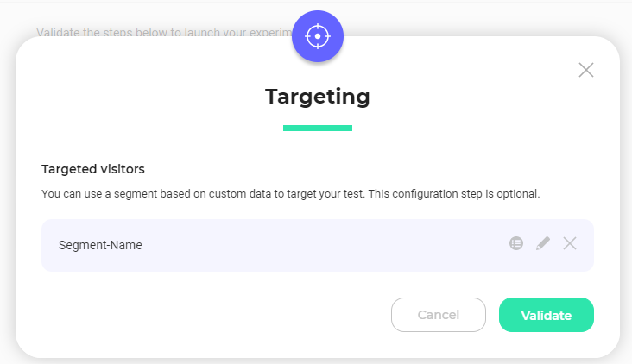Screen dimensions: 632x364
Task: Click the phrase "This configuration step is optional"
Action: pos(453,194)
